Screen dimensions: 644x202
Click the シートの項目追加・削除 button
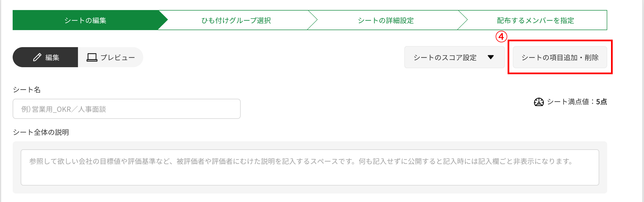click(x=560, y=57)
